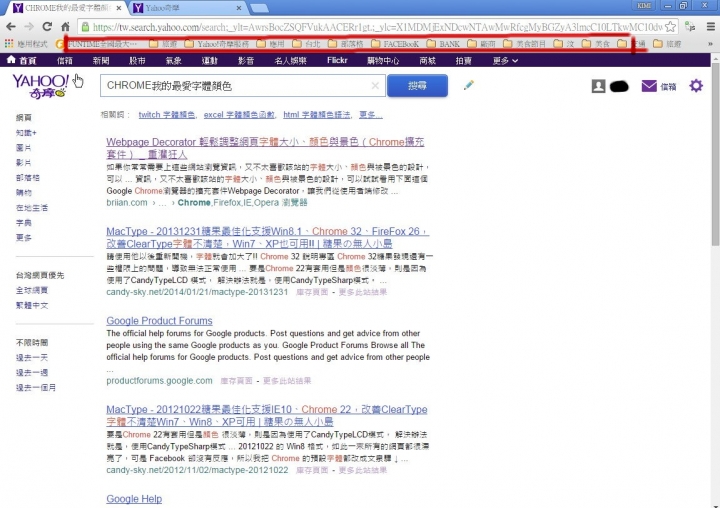Image resolution: width=720 pixels, height=508 pixels.
Task: Open the 台北 bookmark folder
Action: 306,44
